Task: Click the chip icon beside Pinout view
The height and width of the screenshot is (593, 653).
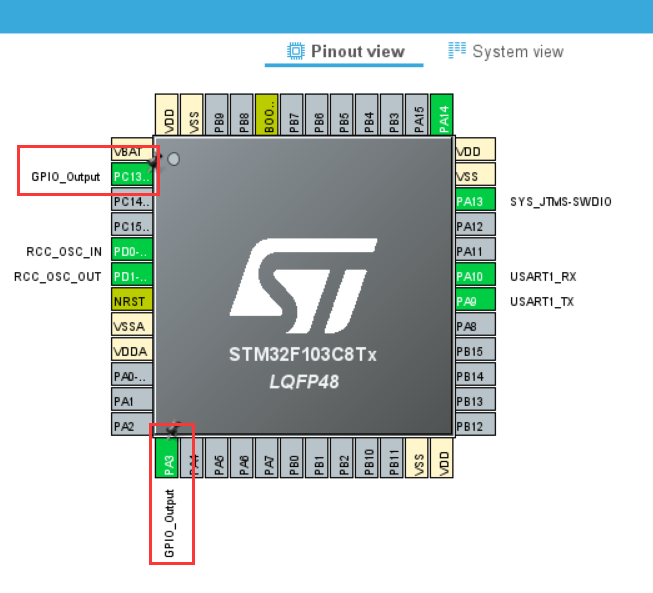Action: 296,51
